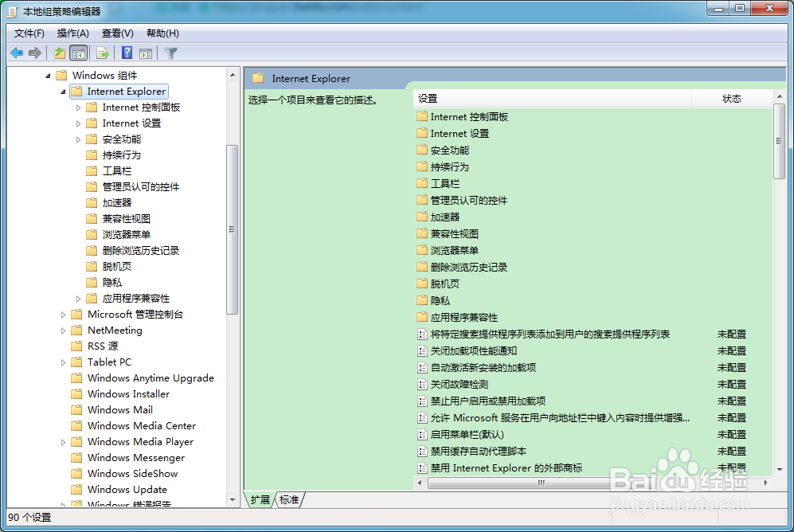Click the Group Policy Editor title bar icon
Viewport: 794px width, 532px height.
pyautogui.click(x=13, y=12)
